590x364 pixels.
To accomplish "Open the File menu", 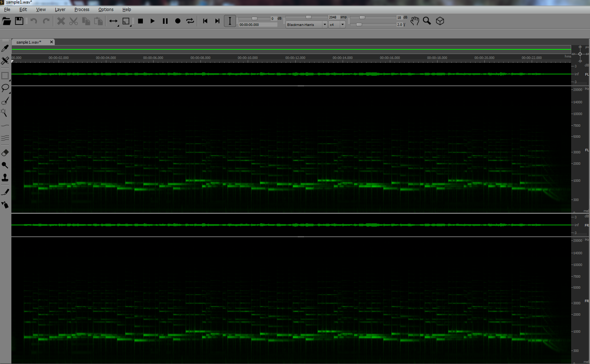I will 7,10.
